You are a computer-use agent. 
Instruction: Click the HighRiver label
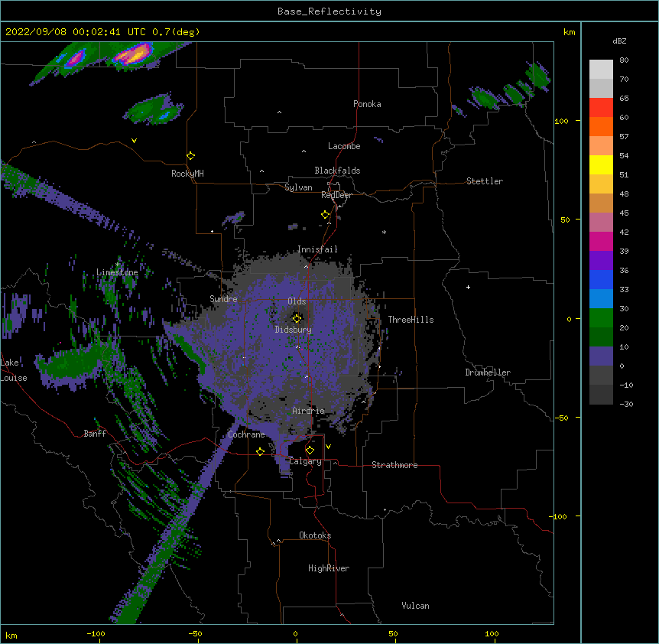point(329,568)
